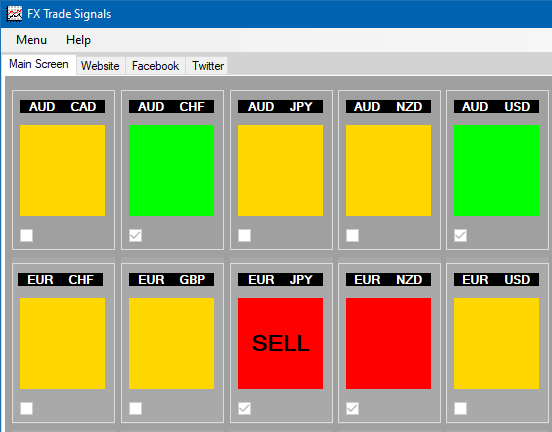Click the AUD USD green signal box

click(x=496, y=170)
